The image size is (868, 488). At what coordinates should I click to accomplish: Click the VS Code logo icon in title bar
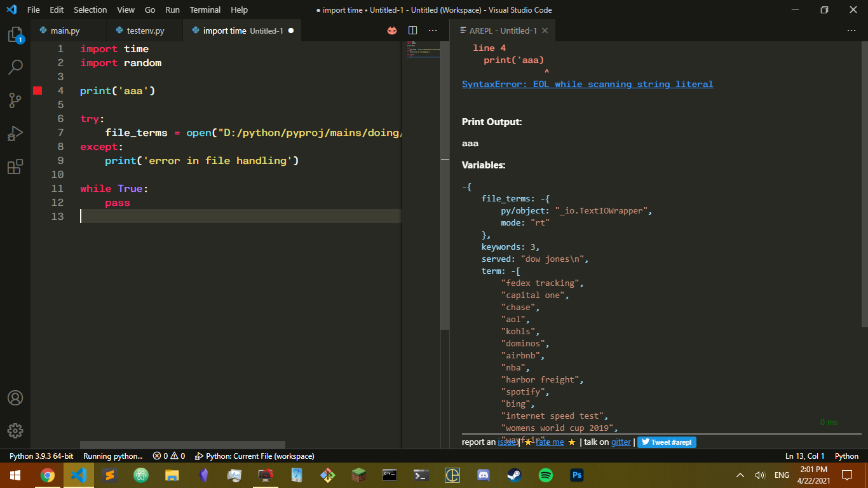[11, 10]
